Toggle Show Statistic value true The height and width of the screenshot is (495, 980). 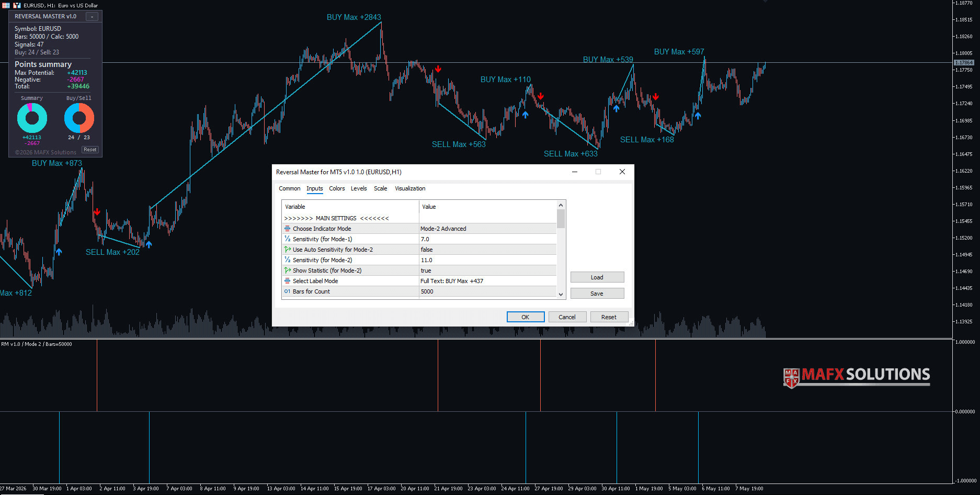487,271
